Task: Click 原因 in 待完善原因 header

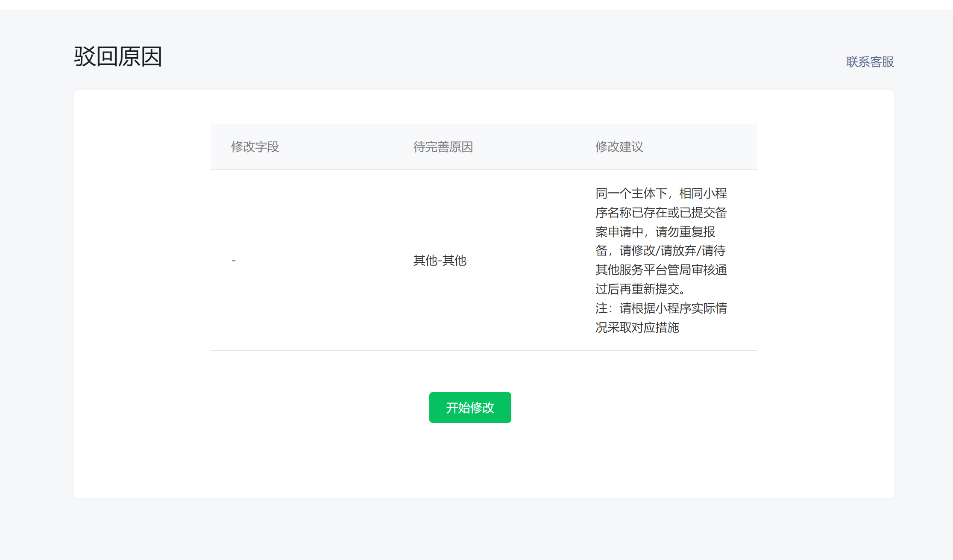Action: pos(461,147)
